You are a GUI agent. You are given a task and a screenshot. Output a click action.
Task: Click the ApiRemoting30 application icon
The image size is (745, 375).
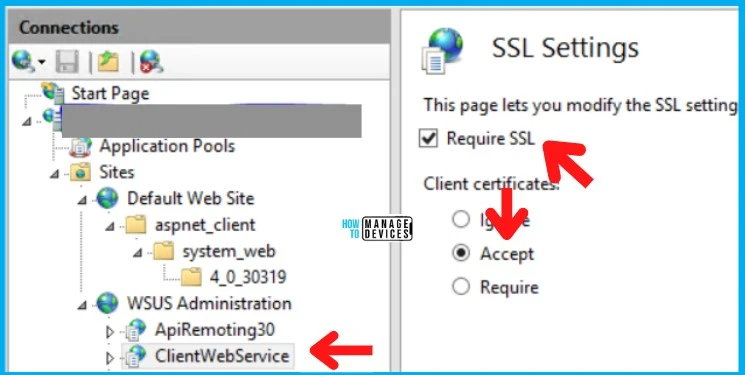tap(136, 329)
